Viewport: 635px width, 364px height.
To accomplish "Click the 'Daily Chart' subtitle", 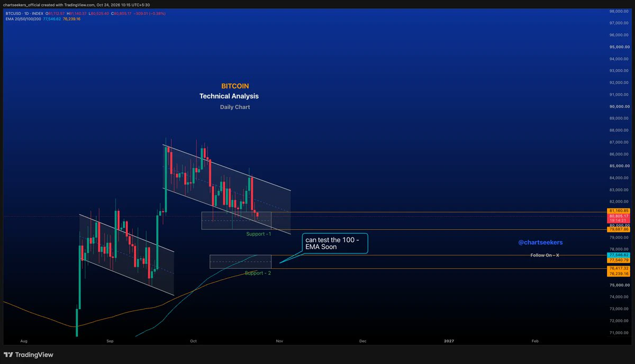I will [x=235, y=107].
